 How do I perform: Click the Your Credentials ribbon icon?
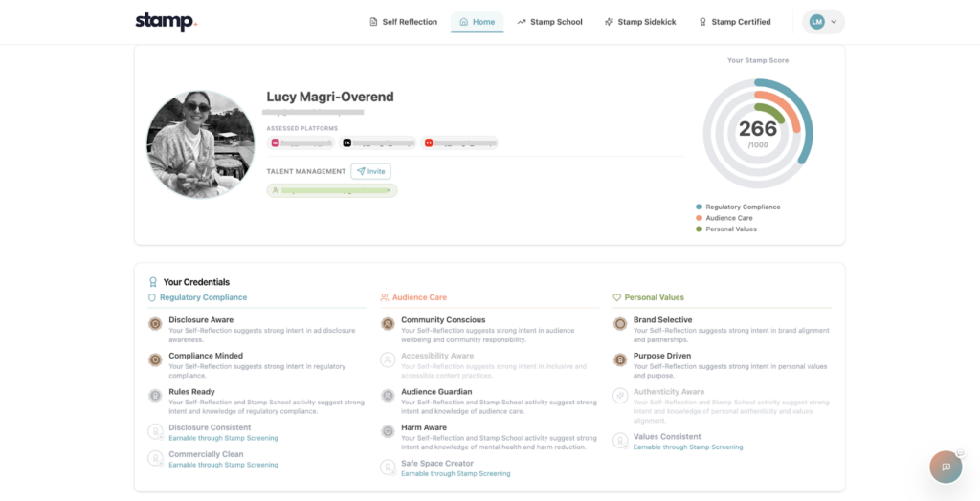tap(153, 282)
